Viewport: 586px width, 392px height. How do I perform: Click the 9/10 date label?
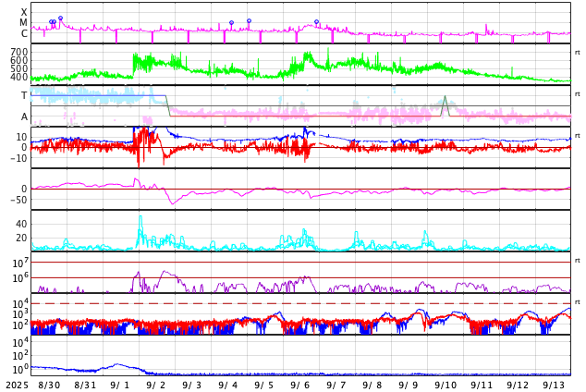click(446, 385)
